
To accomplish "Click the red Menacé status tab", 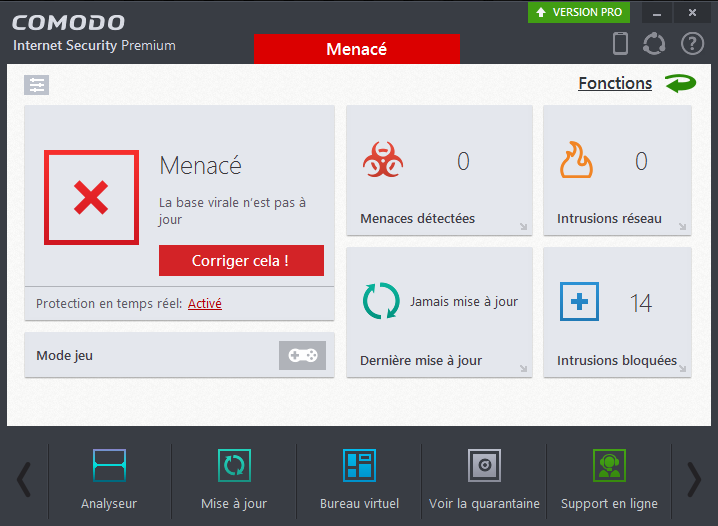I will [356, 49].
